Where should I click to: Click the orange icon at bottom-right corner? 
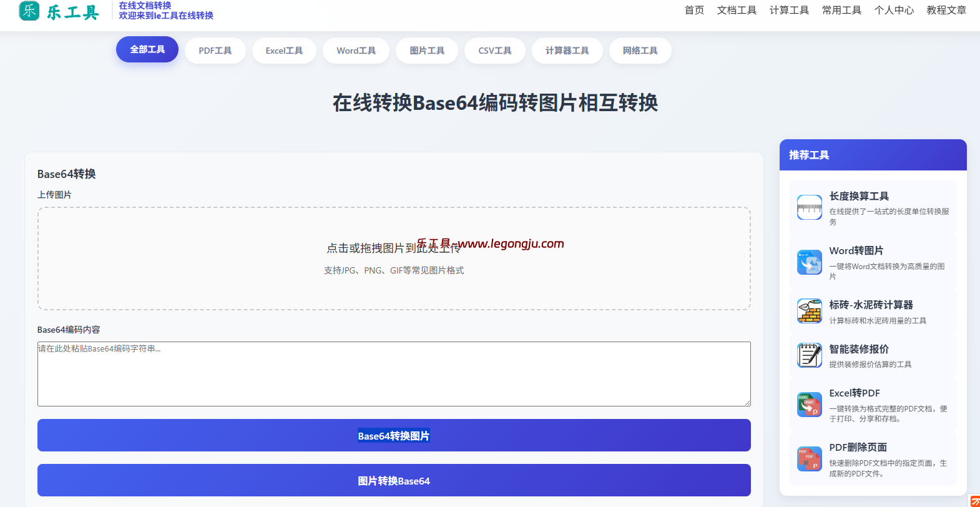point(974,501)
